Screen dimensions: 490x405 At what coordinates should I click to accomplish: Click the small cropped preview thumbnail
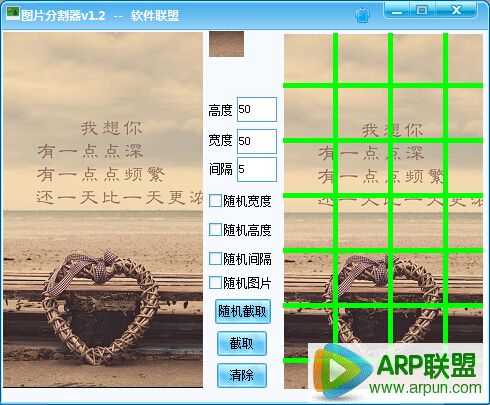click(226, 44)
